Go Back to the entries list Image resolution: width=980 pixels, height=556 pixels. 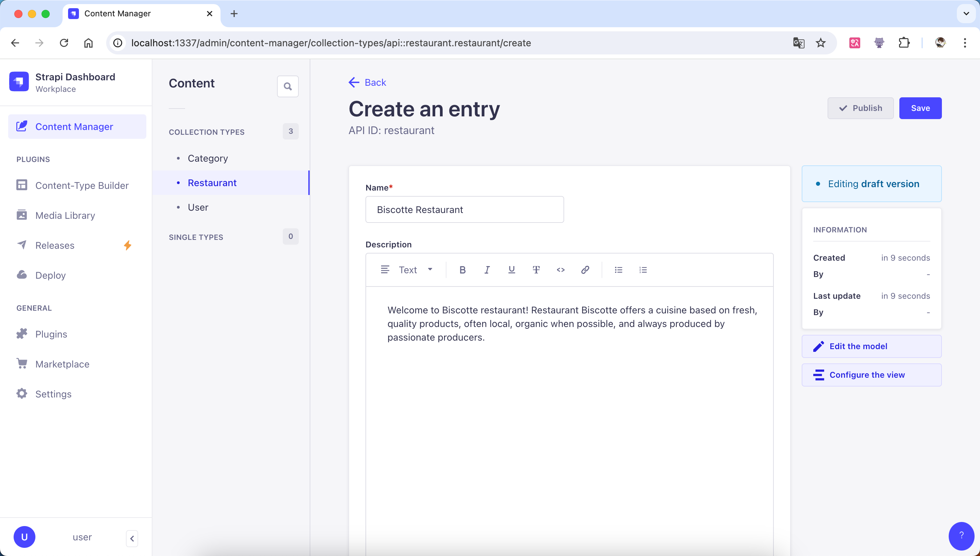point(367,82)
